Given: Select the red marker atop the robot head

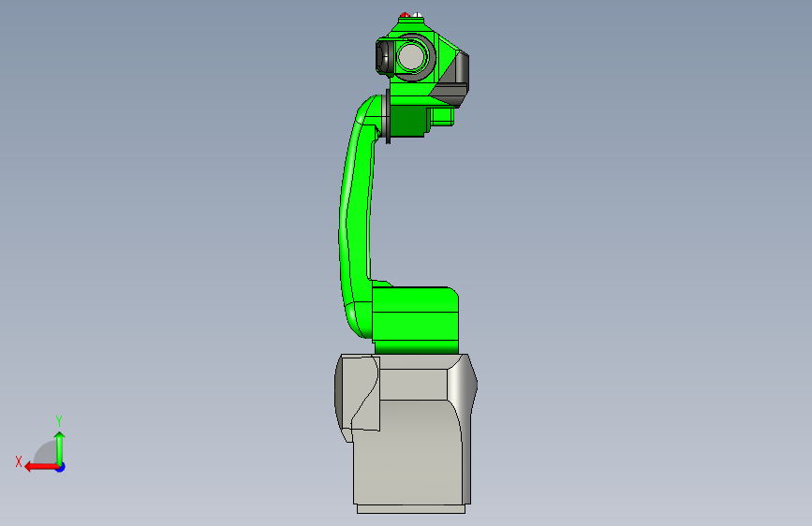Looking at the screenshot, I should tap(405, 15).
